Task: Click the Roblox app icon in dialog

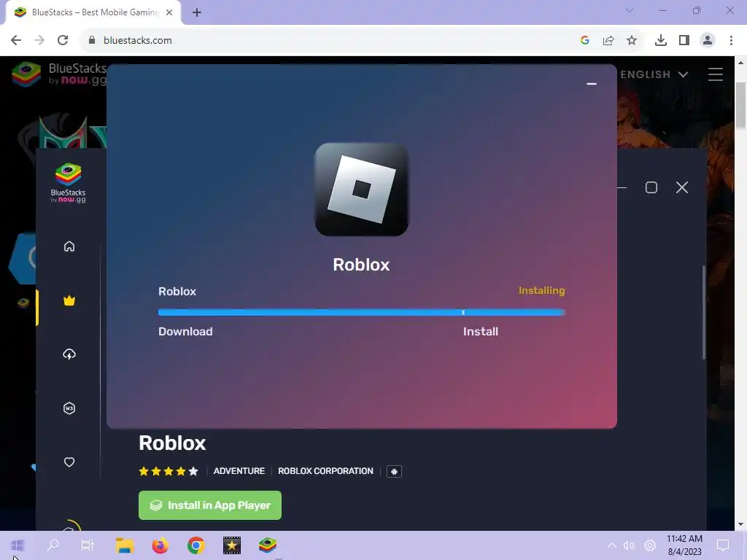Action: pyautogui.click(x=362, y=190)
